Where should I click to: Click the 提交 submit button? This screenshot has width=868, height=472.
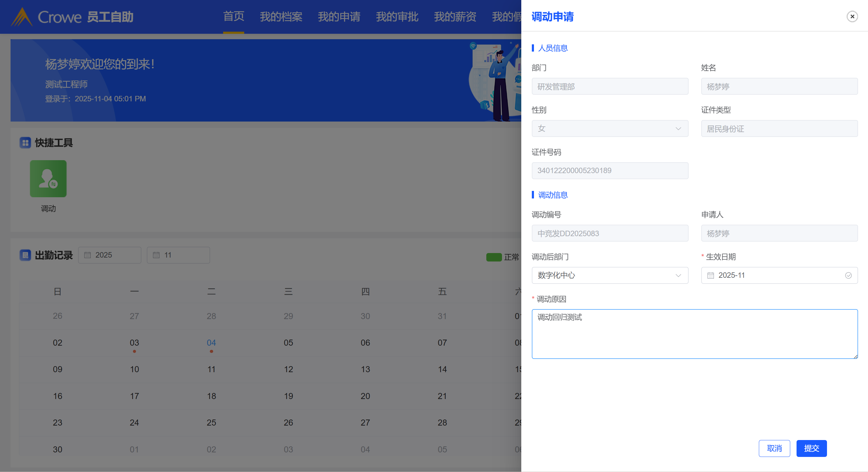pos(811,448)
